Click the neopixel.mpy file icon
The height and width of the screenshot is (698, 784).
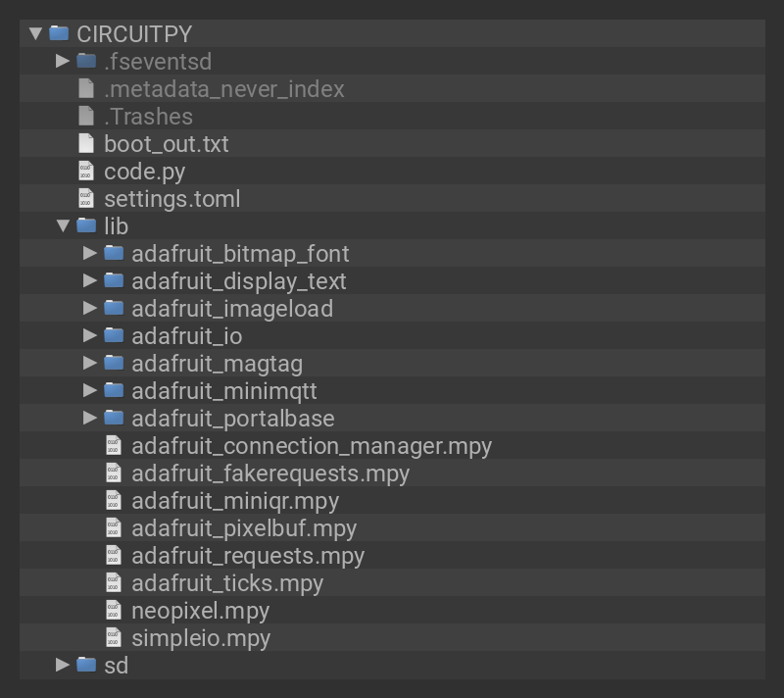[114, 610]
